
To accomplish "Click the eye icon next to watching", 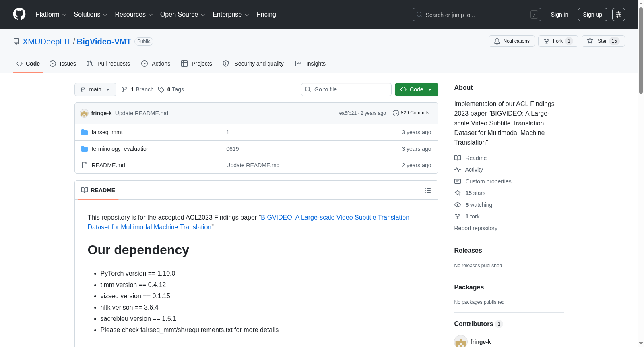I will point(458,205).
